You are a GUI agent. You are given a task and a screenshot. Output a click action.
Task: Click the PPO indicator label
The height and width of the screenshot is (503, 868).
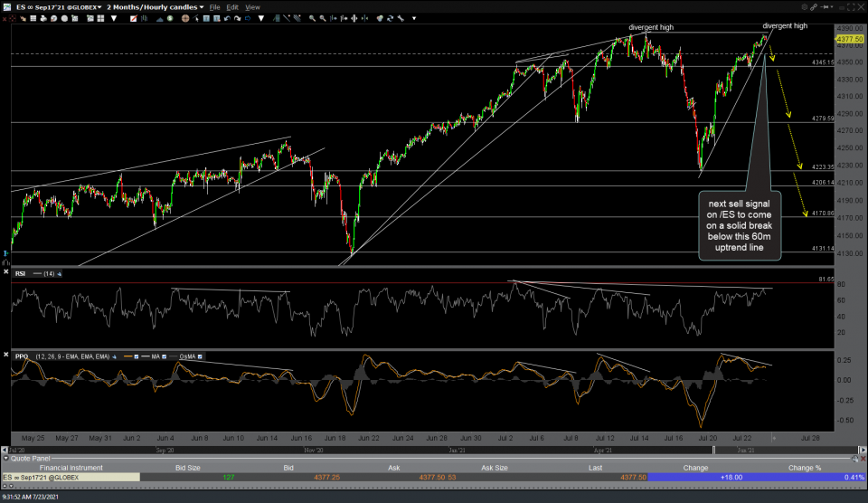tap(21, 356)
